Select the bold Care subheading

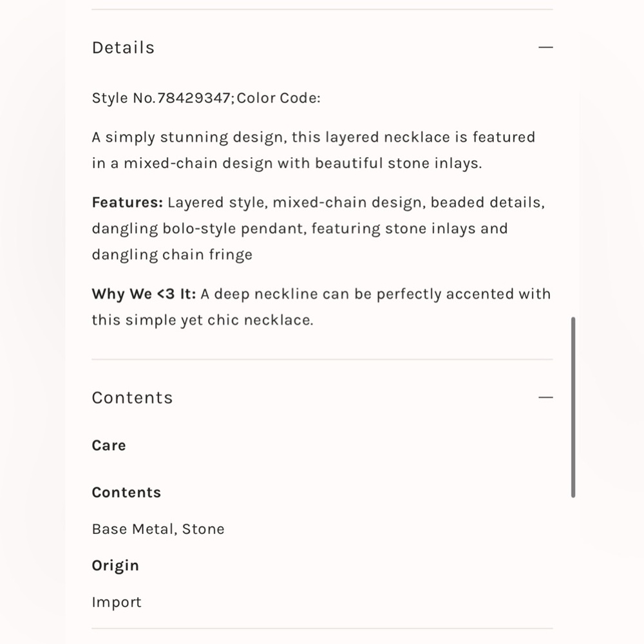[109, 446]
